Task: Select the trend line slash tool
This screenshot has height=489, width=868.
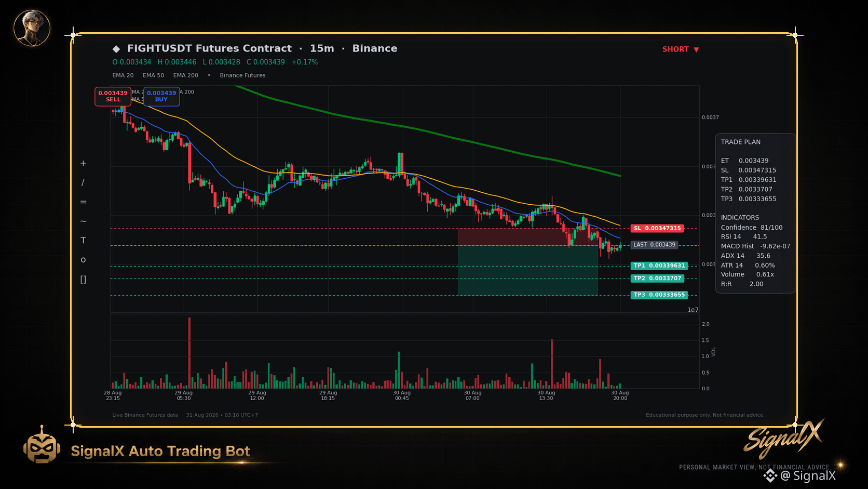Action: pos(83,182)
